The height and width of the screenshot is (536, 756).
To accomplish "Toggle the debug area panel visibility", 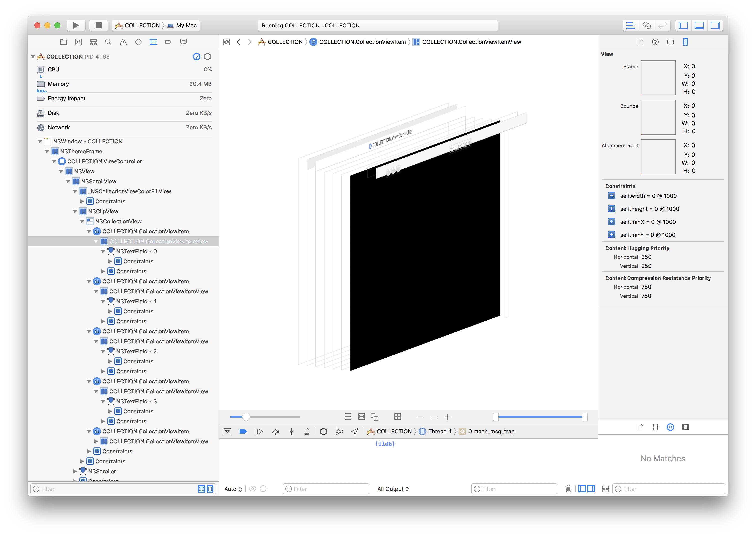I will 699,25.
